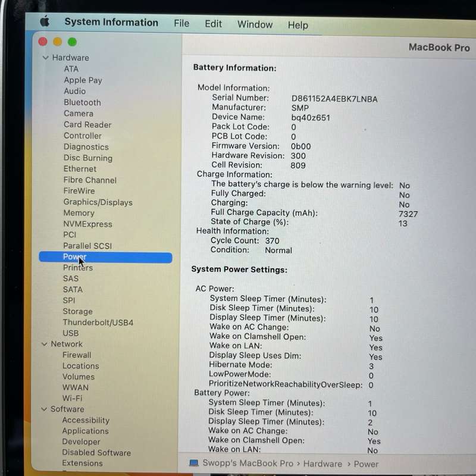The image size is (476, 476).
Task: Click the Hardware section label
Action: pos(70,58)
